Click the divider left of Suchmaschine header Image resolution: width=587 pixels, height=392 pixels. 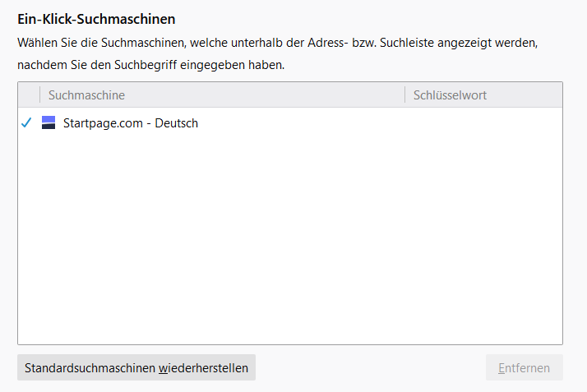[39, 95]
